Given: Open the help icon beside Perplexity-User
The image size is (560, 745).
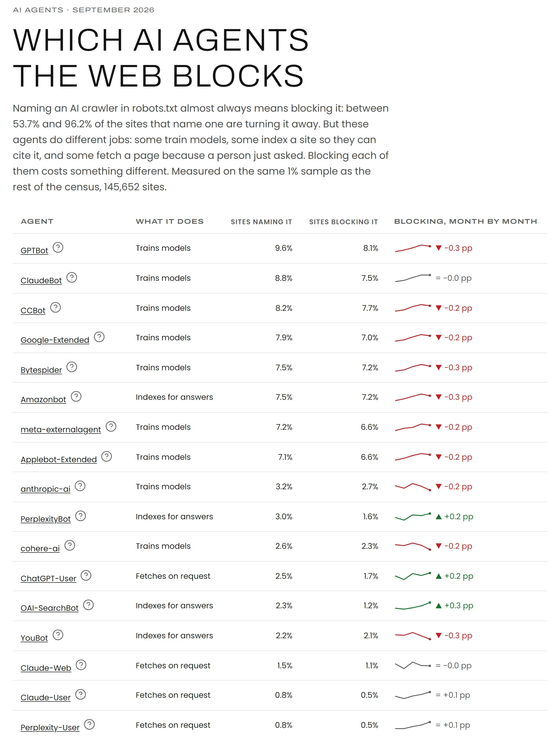Looking at the screenshot, I should pyautogui.click(x=89, y=724).
